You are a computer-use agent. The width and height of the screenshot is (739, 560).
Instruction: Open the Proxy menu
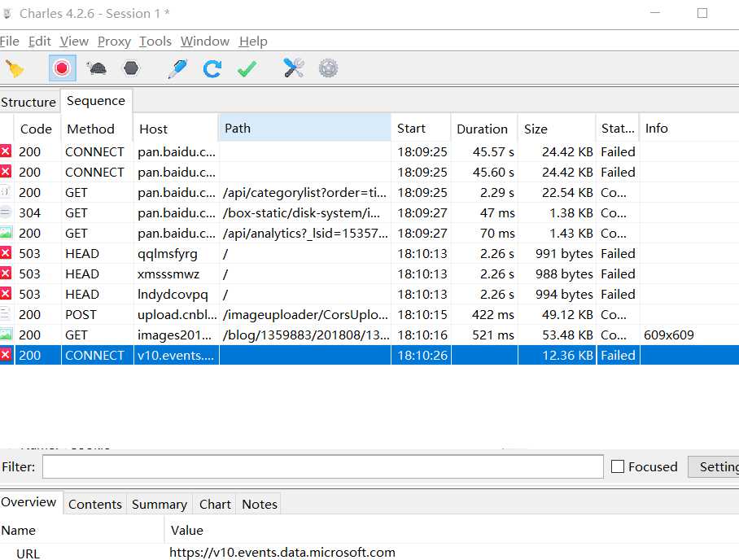114,42
